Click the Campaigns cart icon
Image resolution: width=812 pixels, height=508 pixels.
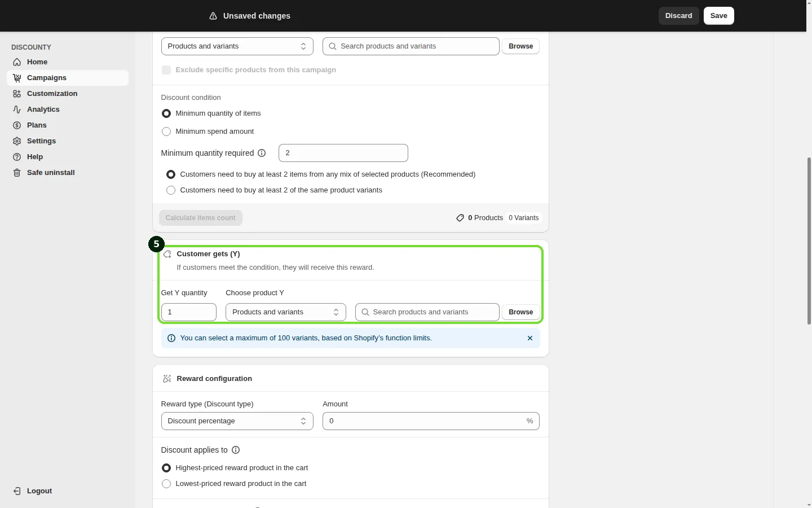(x=17, y=78)
